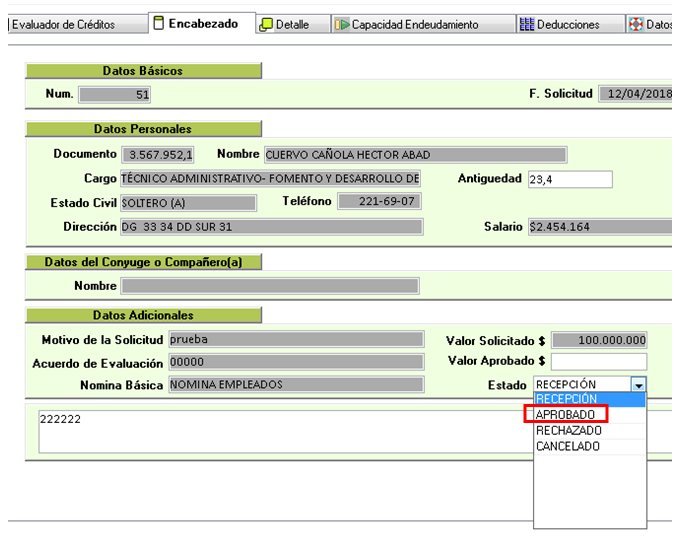Click the Capacidad Endeudamiento tab icon
Screen dimensions: 682x553
(x=341, y=24)
